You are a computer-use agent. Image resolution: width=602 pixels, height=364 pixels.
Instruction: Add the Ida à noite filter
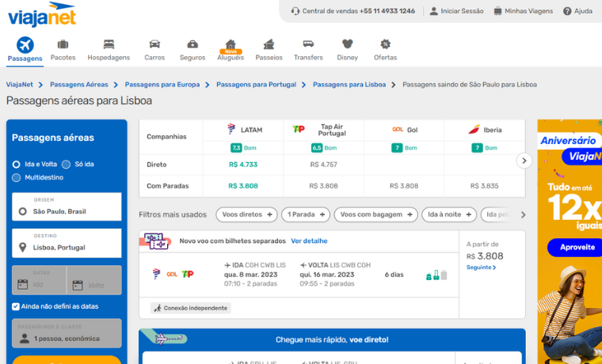(449, 214)
